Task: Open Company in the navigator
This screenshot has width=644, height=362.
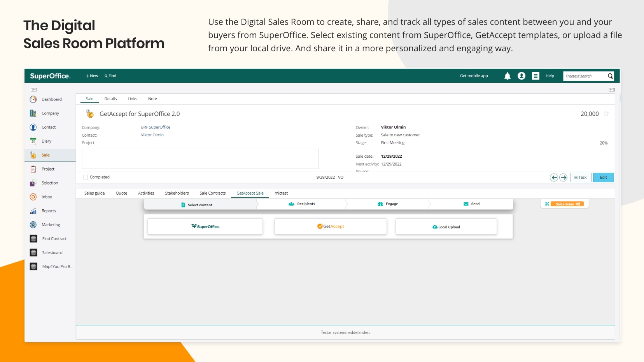Action: point(50,113)
